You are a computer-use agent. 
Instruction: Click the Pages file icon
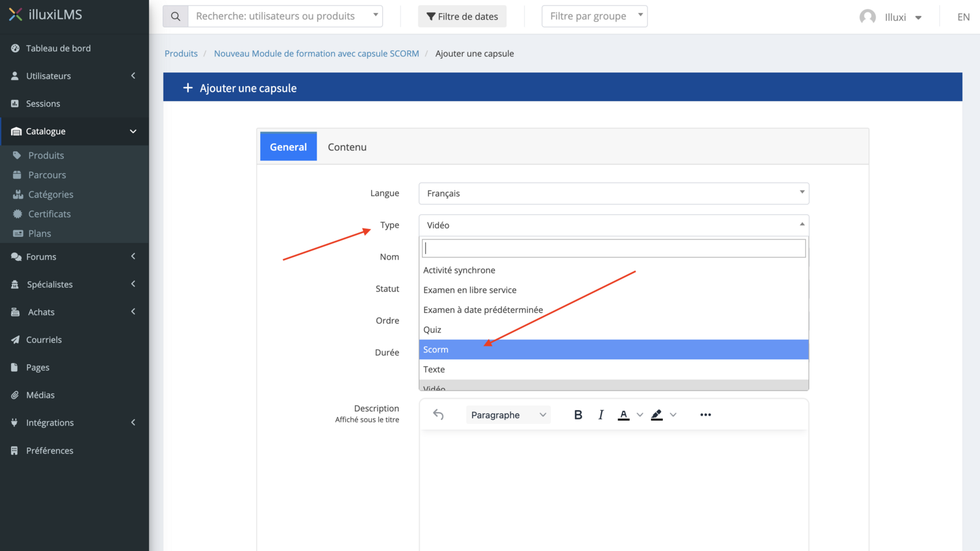click(x=15, y=367)
